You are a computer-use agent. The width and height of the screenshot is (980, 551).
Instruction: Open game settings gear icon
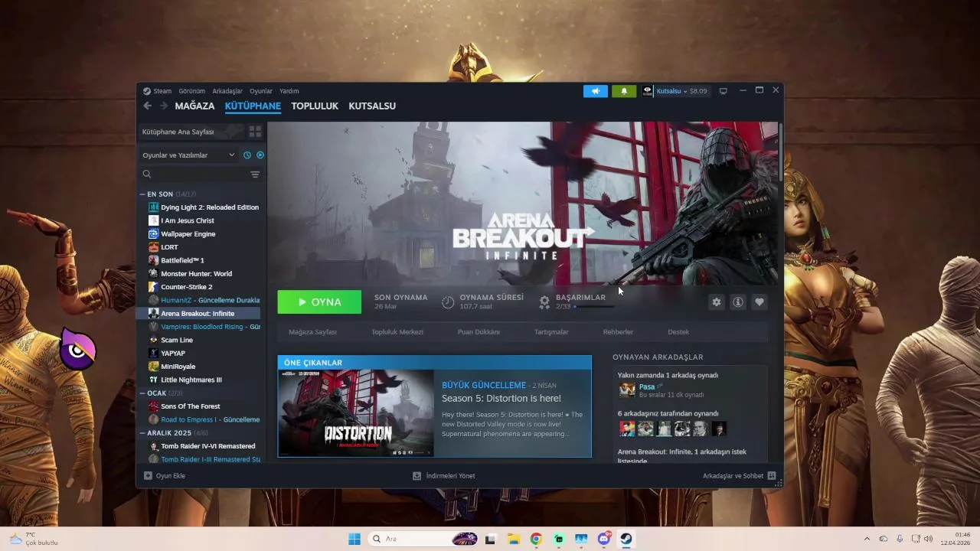[x=717, y=302]
